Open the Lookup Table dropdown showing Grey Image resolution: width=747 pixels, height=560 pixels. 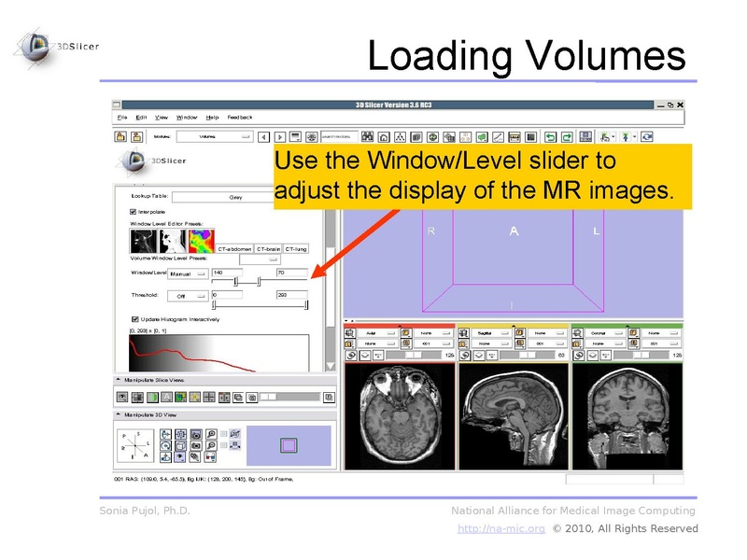coord(233,197)
